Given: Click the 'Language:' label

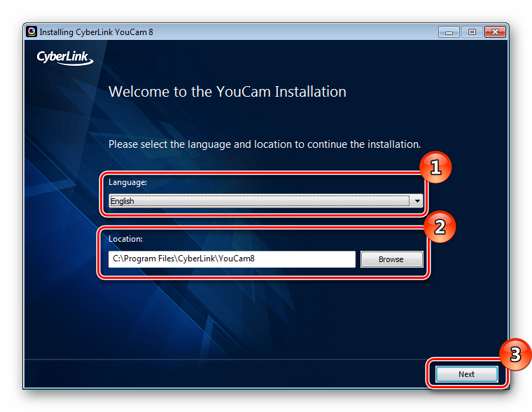Looking at the screenshot, I should pos(127,182).
